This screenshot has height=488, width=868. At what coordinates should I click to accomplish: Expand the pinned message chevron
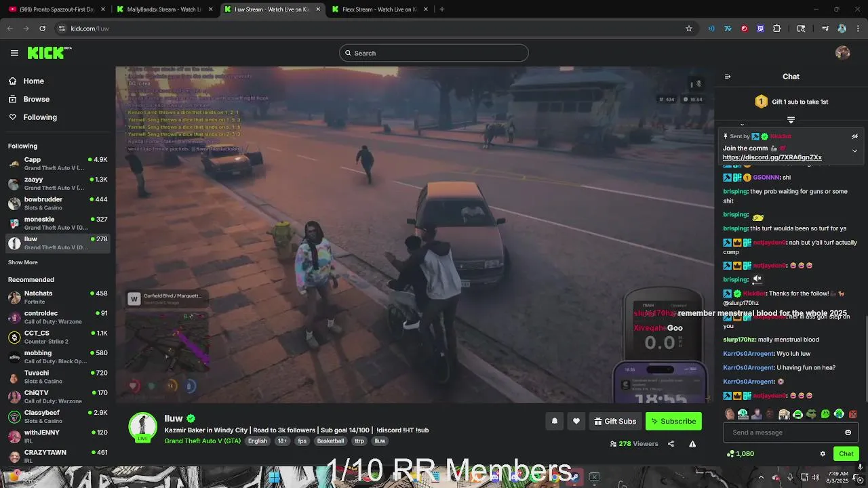(x=854, y=150)
